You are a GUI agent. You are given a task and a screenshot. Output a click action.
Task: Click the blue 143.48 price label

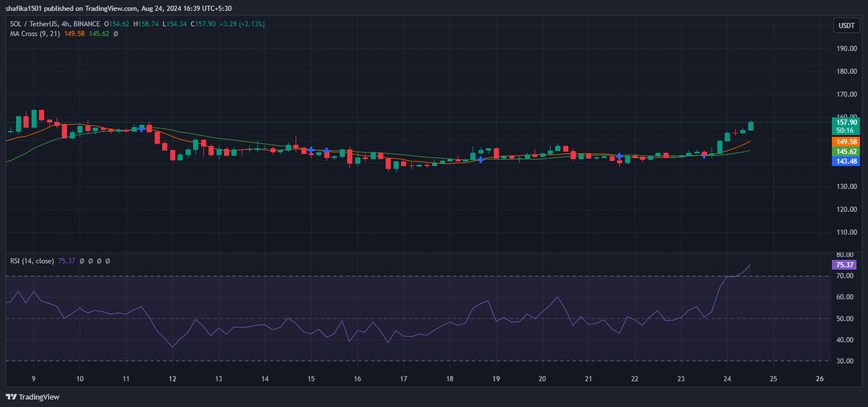[846, 161]
